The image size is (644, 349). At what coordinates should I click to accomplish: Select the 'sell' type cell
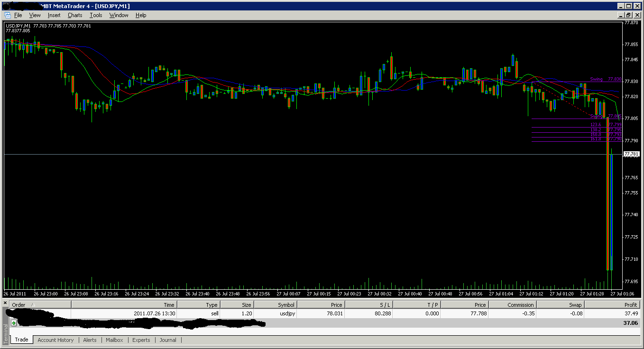[x=198, y=313]
